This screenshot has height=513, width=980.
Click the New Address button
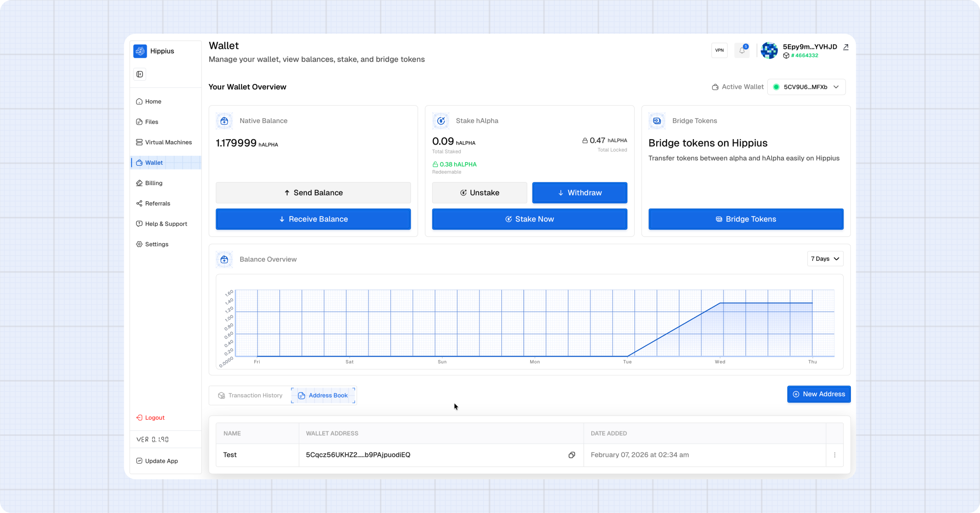[x=819, y=394]
